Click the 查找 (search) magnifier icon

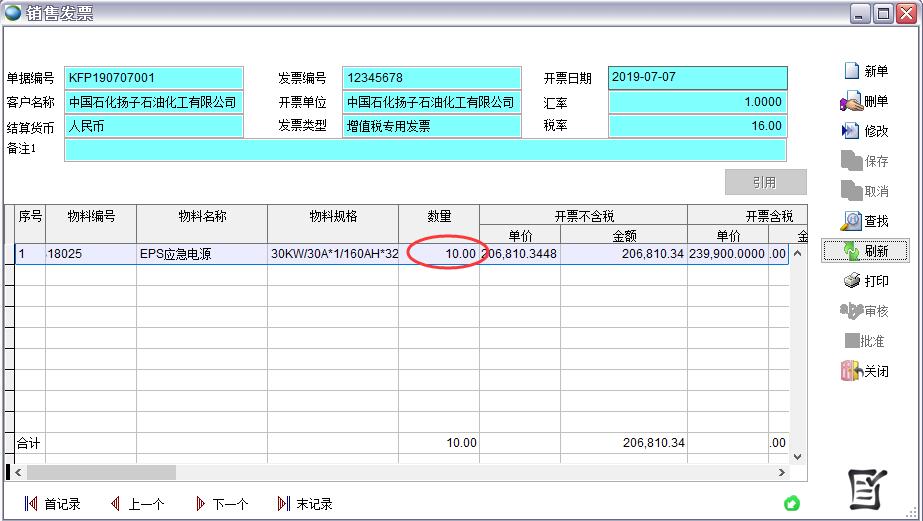coord(851,221)
